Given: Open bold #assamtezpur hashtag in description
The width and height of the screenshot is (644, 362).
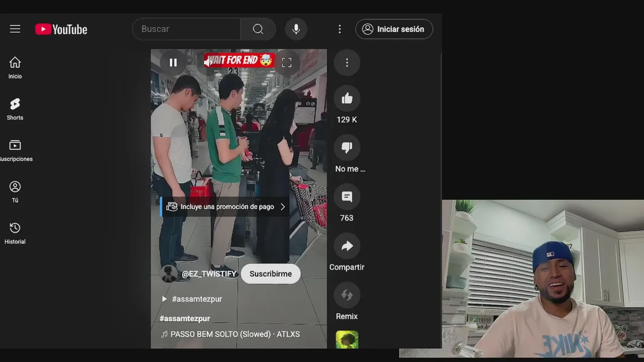Looking at the screenshot, I should pyautogui.click(x=185, y=318).
